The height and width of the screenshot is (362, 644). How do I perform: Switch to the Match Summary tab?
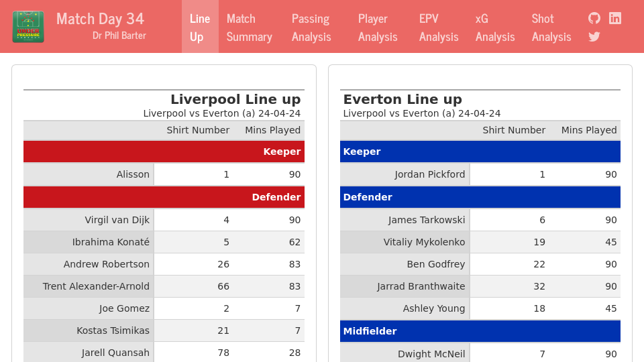click(249, 27)
